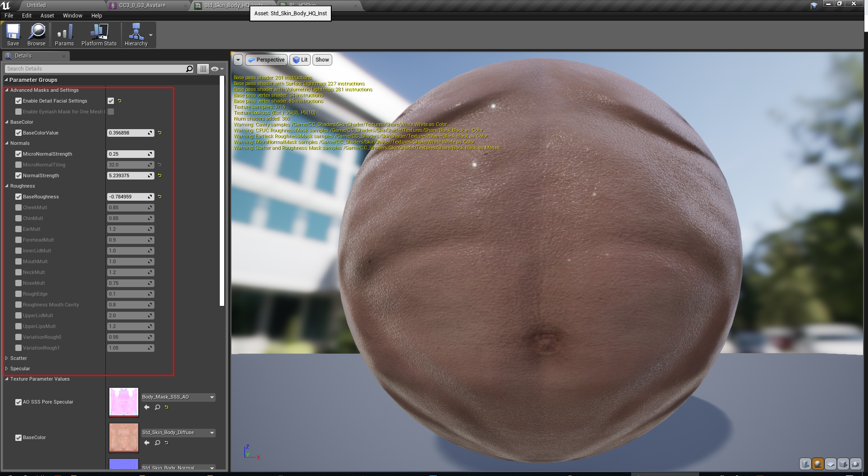Toggle Enable Detail Facial Settings override checkbox

18,101
